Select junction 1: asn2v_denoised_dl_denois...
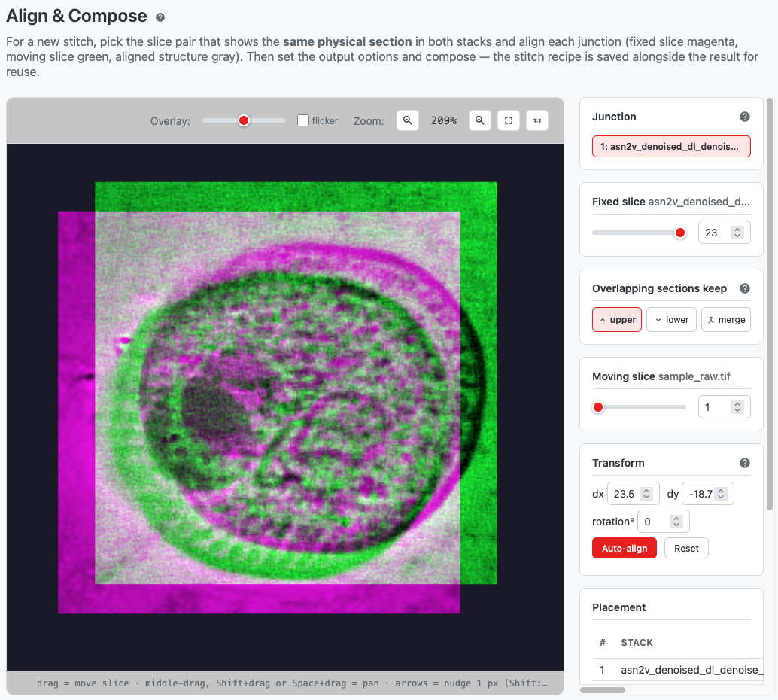Viewport: 778px width, 700px height. pos(671,147)
